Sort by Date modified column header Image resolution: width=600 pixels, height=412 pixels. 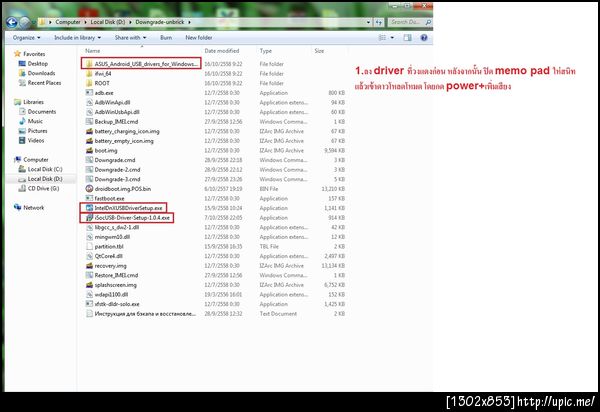tap(222, 51)
